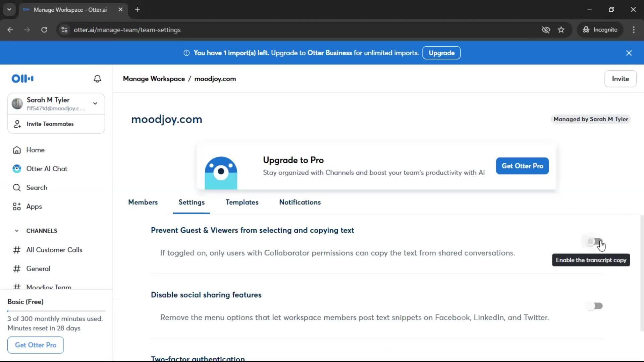Open the General channel
Screen dimensions: 644x362
(x=38, y=269)
